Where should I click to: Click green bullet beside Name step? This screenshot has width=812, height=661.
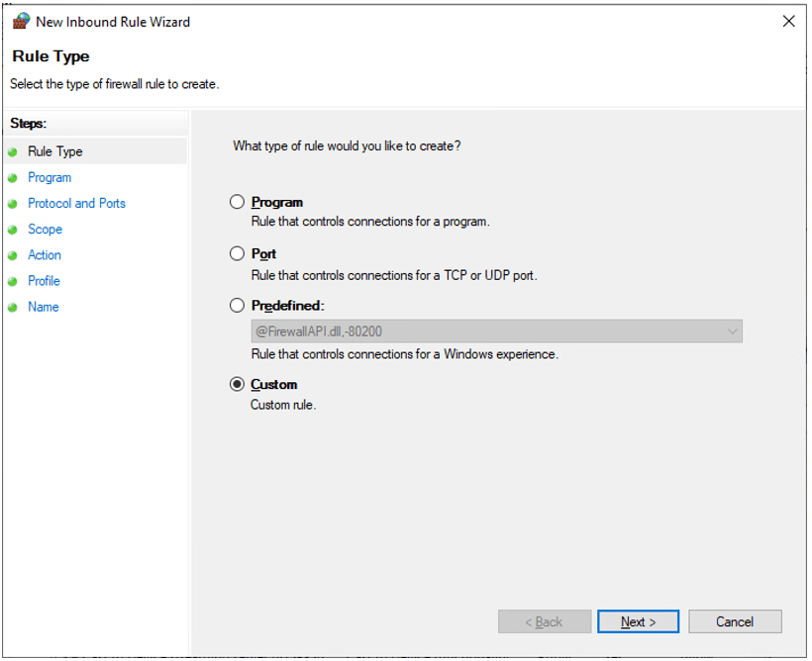pos(13,308)
